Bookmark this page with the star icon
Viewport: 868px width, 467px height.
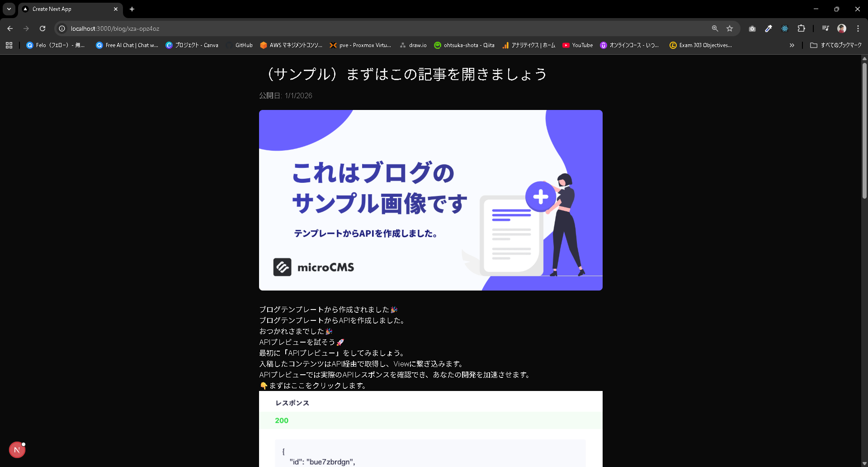(730, 29)
